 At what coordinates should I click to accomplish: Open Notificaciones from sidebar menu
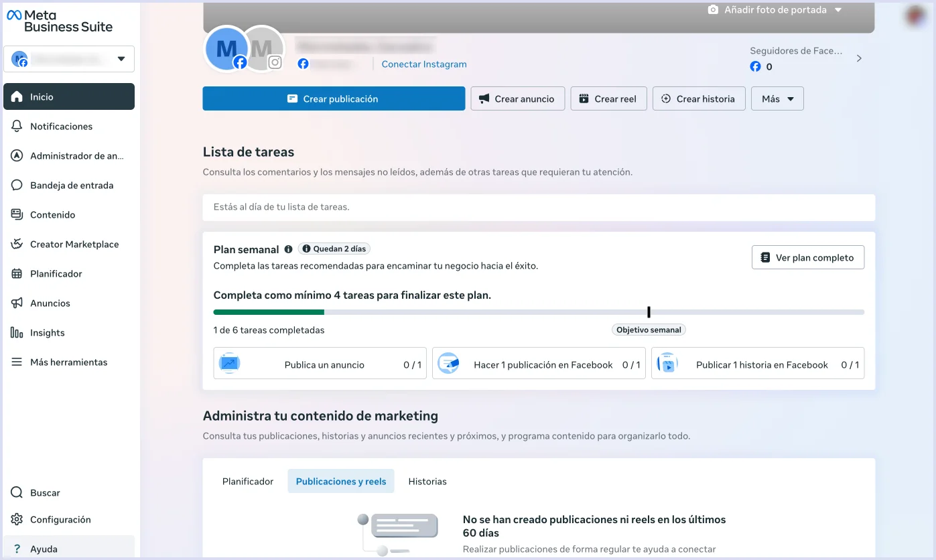coord(69,126)
